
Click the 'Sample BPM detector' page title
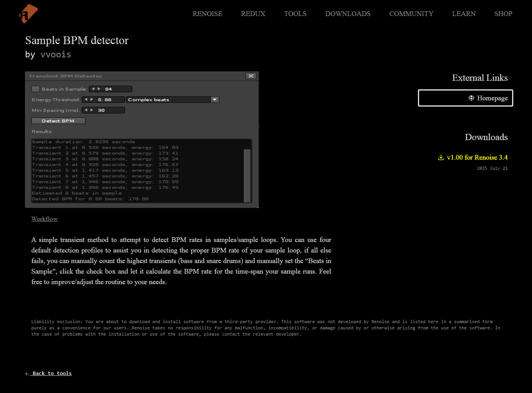[x=77, y=40]
